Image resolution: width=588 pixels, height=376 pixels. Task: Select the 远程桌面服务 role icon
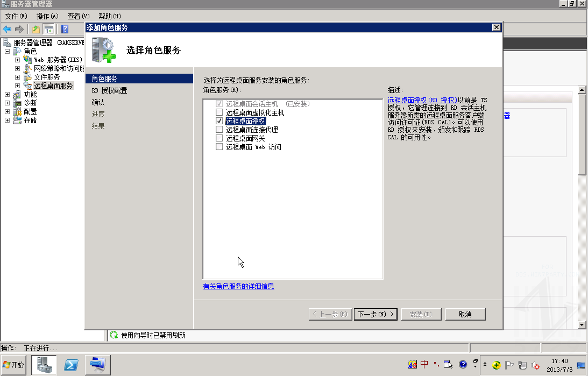pos(27,86)
